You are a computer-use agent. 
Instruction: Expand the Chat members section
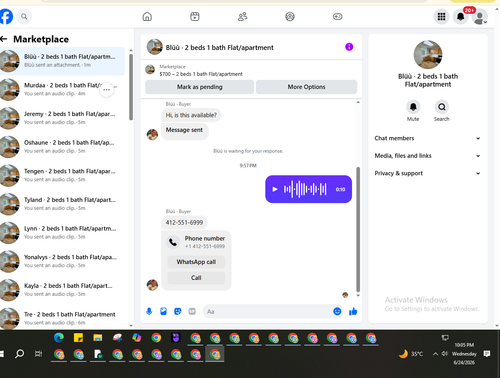(x=428, y=138)
